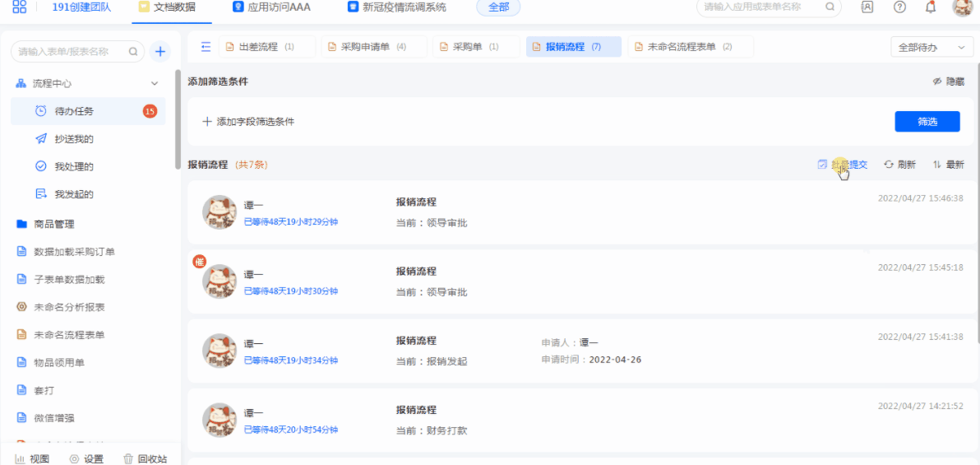Expand the 商品管理 folder
This screenshot has height=465, width=980.
[53, 224]
